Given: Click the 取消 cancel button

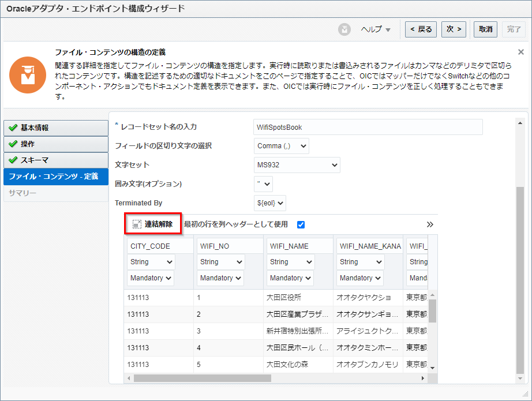Looking at the screenshot, I should 485,29.
